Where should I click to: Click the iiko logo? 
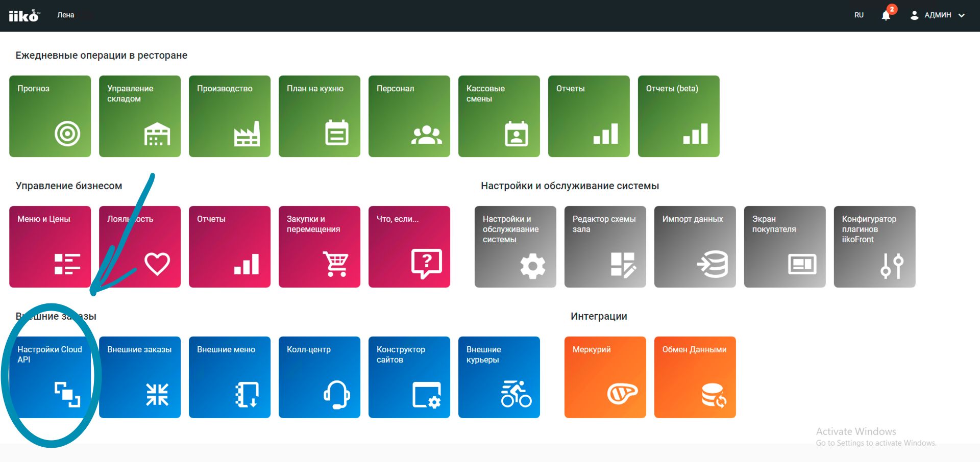[x=24, y=16]
